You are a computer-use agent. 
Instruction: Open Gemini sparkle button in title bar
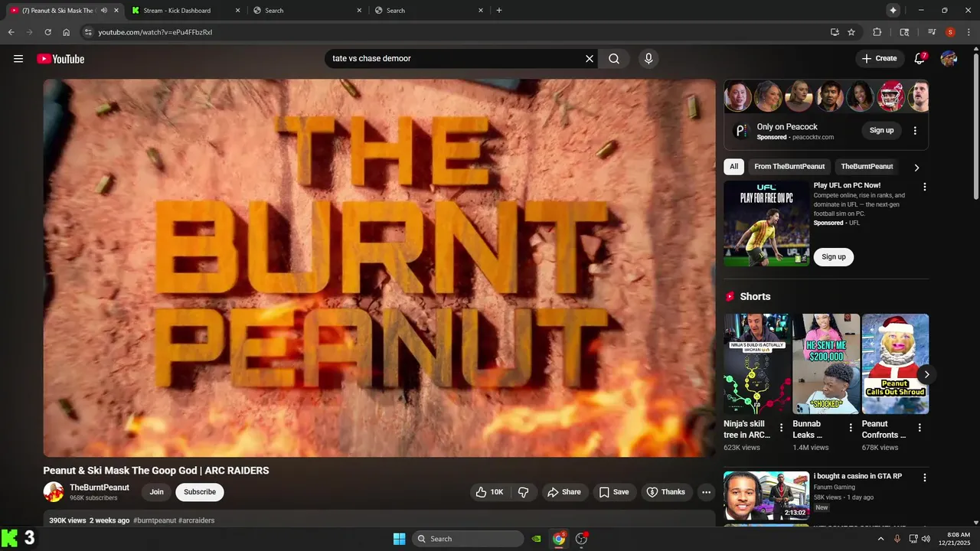tap(893, 10)
